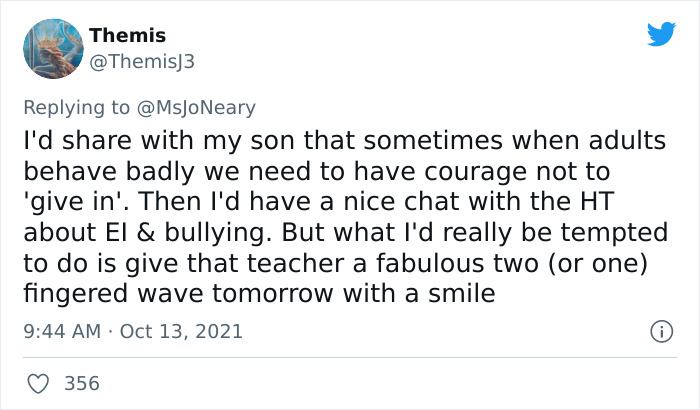The width and height of the screenshot is (700, 410).
Task: Like the tweet with heart icon
Action: tap(40, 383)
